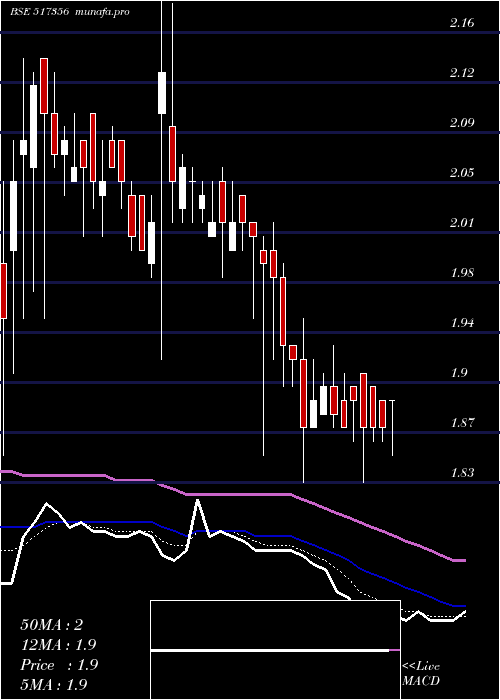Click the '<<Live MACD' label

(x=421, y=674)
